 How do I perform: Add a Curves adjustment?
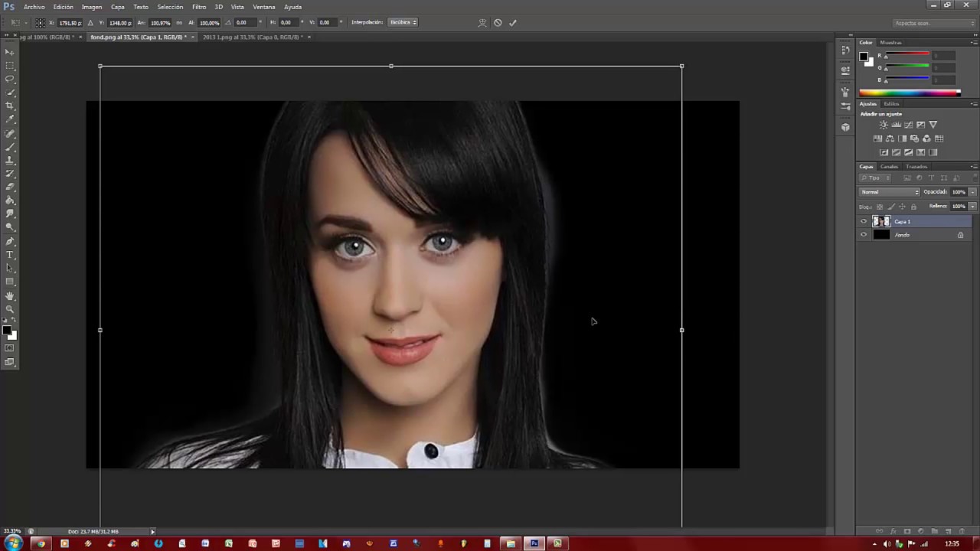tap(908, 125)
